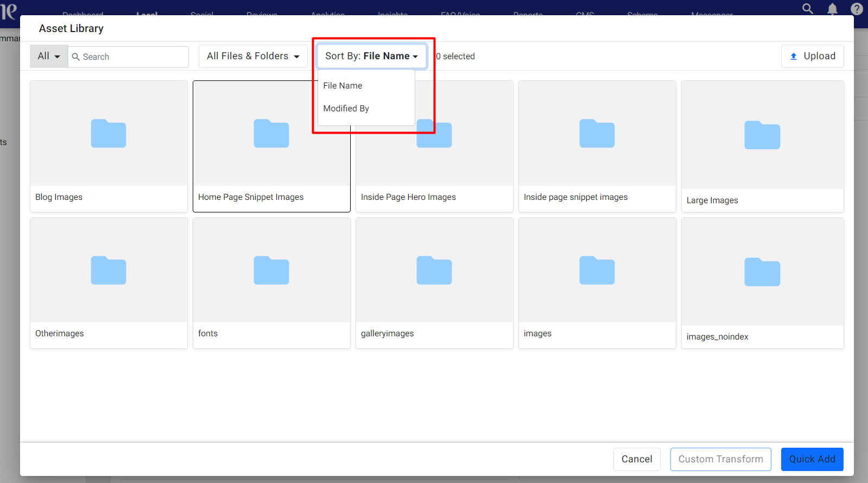This screenshot has height=483, width=868.
Task: Click the Quick Add button
Action: [812, 459]
